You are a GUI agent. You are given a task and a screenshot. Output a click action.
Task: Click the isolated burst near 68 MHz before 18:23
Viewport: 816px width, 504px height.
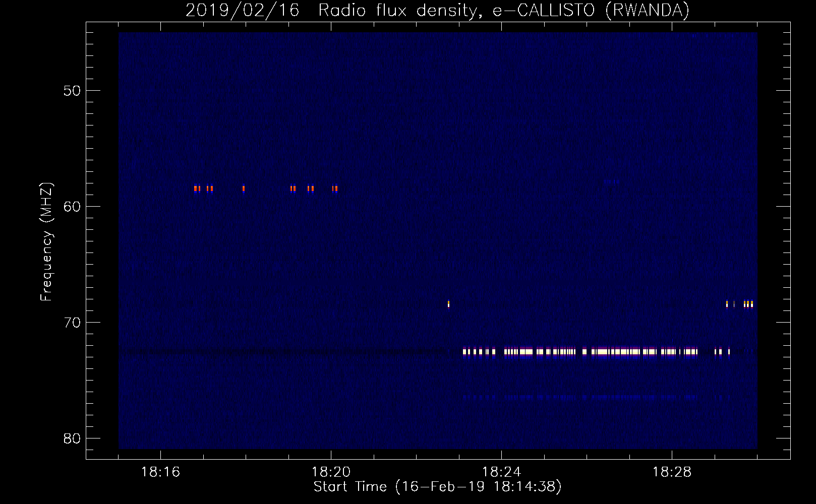[x=448, y=304]
